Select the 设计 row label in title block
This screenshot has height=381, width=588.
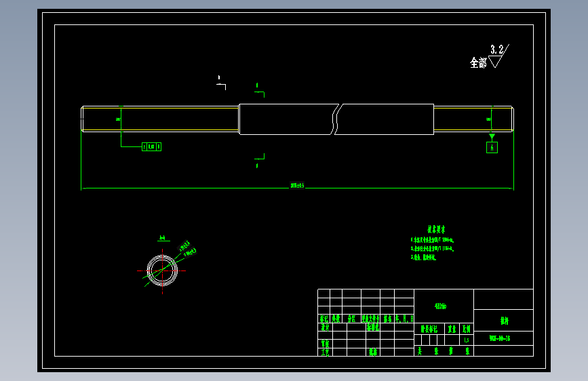325,327
